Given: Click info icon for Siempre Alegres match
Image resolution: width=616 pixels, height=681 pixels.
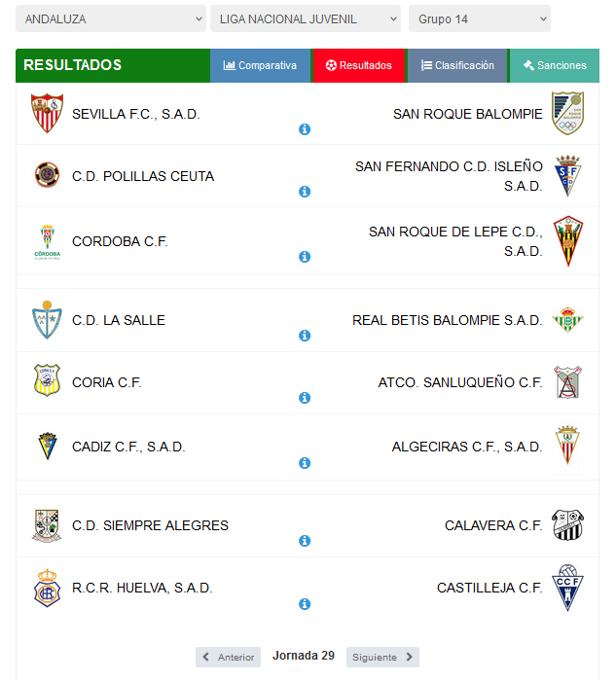Looking at the screenshot, I should [x=305, y=541].
